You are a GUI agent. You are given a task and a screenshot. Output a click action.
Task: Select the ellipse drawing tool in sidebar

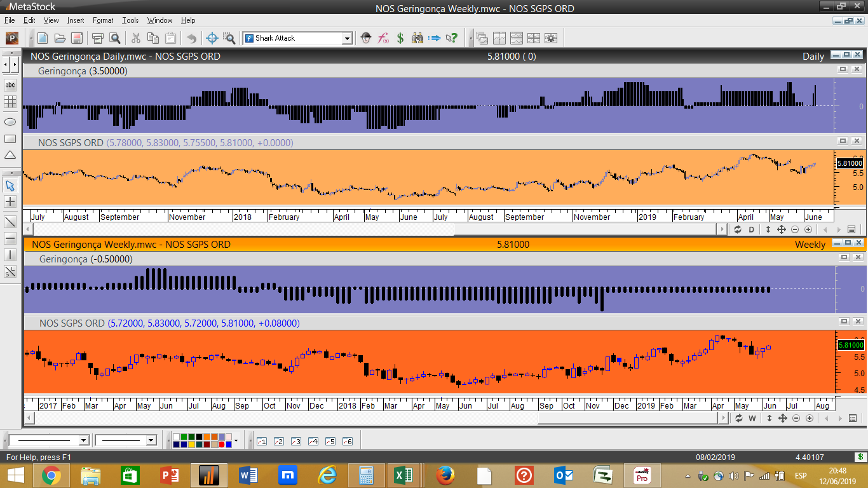click(x=10, y=122)
